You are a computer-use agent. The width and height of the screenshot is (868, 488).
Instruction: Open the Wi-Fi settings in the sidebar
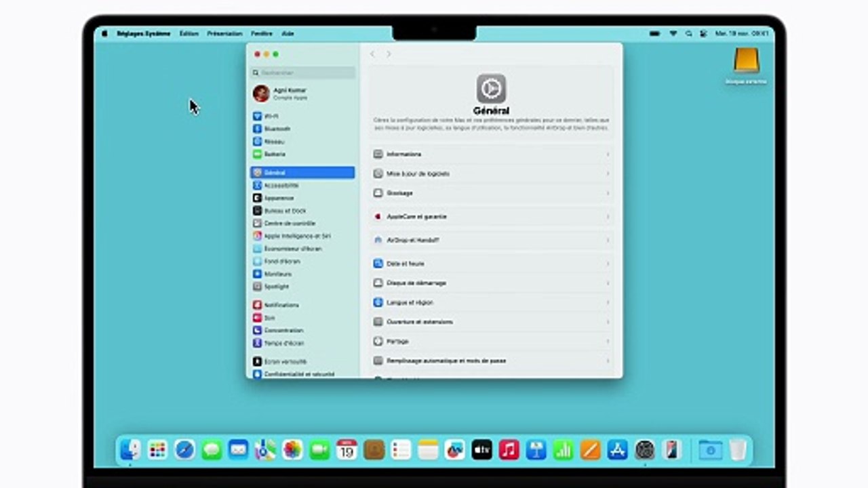(x=302, y=116)
